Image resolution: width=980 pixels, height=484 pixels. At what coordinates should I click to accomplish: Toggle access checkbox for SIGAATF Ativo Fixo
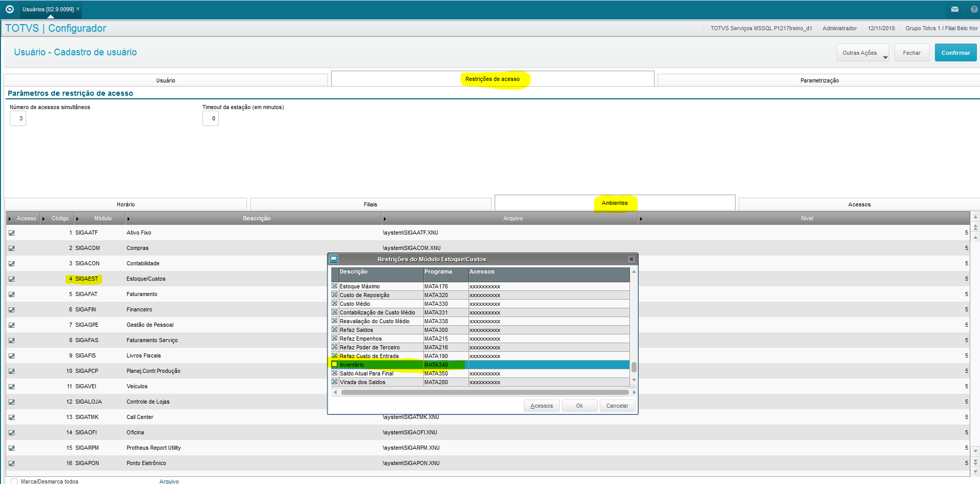(x=11, y=233)
